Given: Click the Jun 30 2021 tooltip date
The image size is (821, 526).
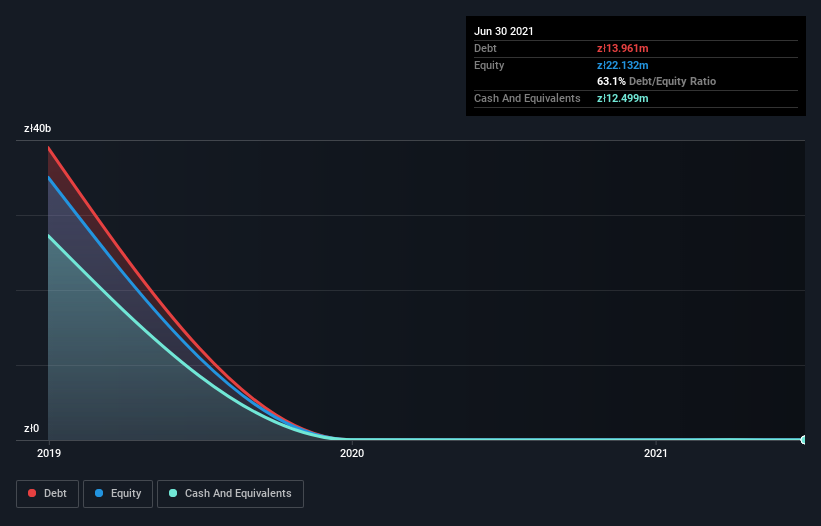Looking at the screenshot, I should pos(504,31).
